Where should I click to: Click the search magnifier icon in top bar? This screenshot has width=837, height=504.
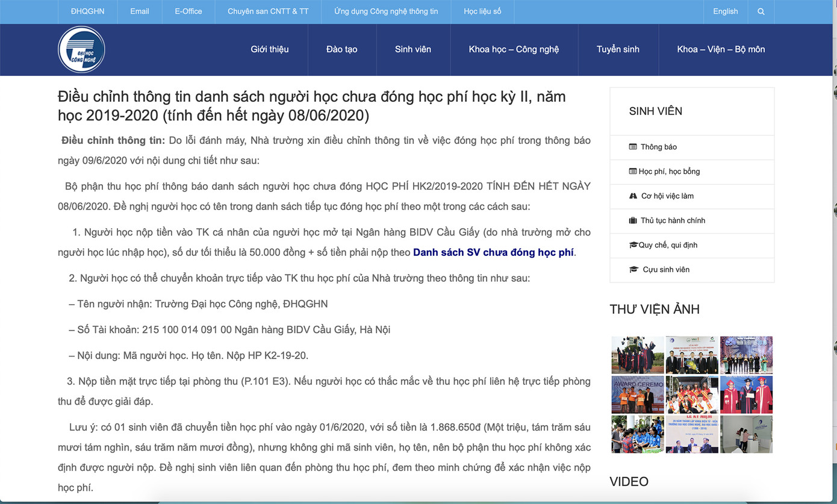pos(761,11)
